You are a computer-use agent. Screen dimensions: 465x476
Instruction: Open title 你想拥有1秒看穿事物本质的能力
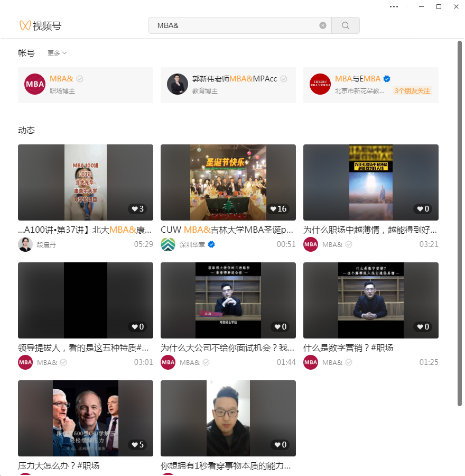pyautogui.click(x=226, y=465)
